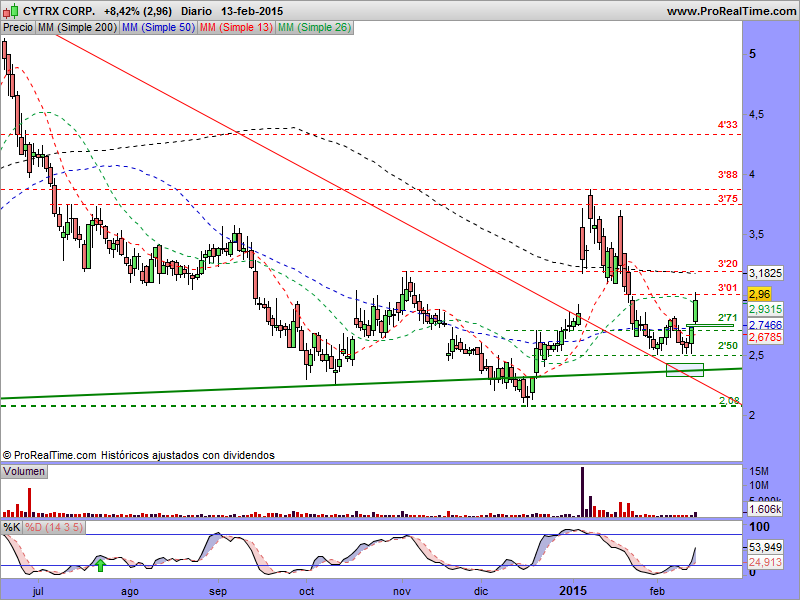Click the Diario timeframe text
This screenshot has width=800, height=600.
tap(196, 11)
